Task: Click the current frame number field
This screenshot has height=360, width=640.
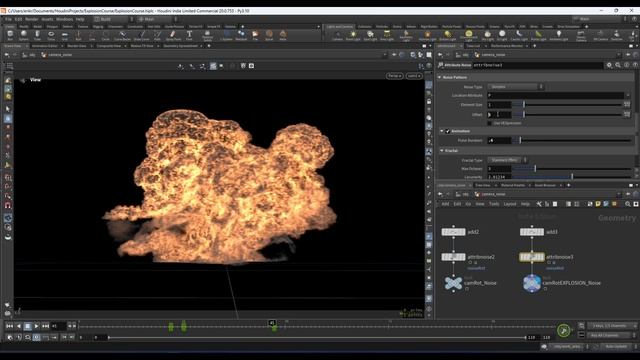Action: pyautogui.click(x=58, y=326)
